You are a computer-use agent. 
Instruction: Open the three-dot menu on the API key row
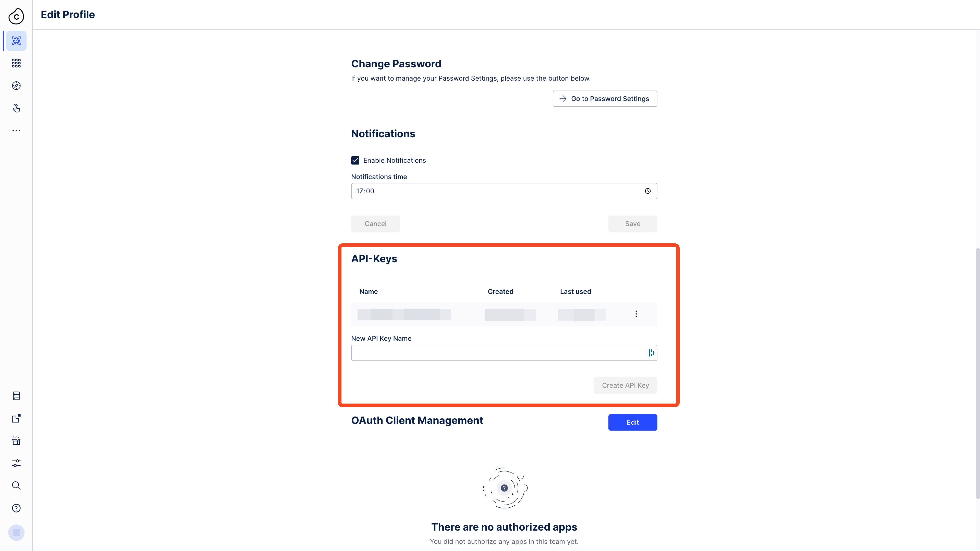(x=636, y=314)
